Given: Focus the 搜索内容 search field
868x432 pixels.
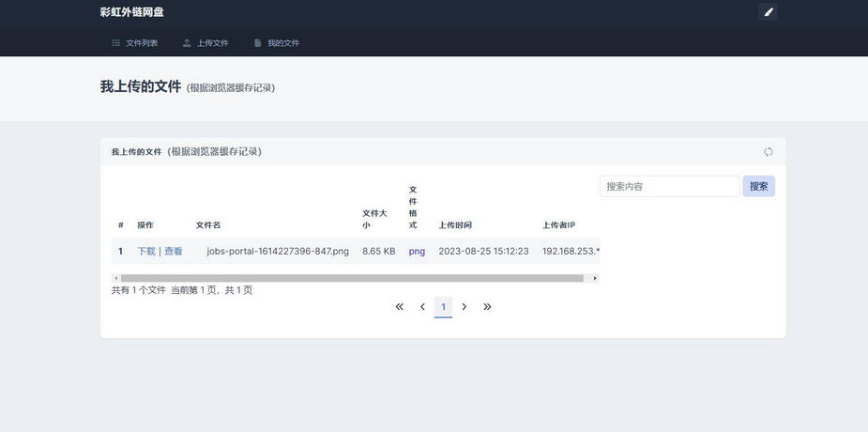Looking at the screenshot, I should [670, 186].
